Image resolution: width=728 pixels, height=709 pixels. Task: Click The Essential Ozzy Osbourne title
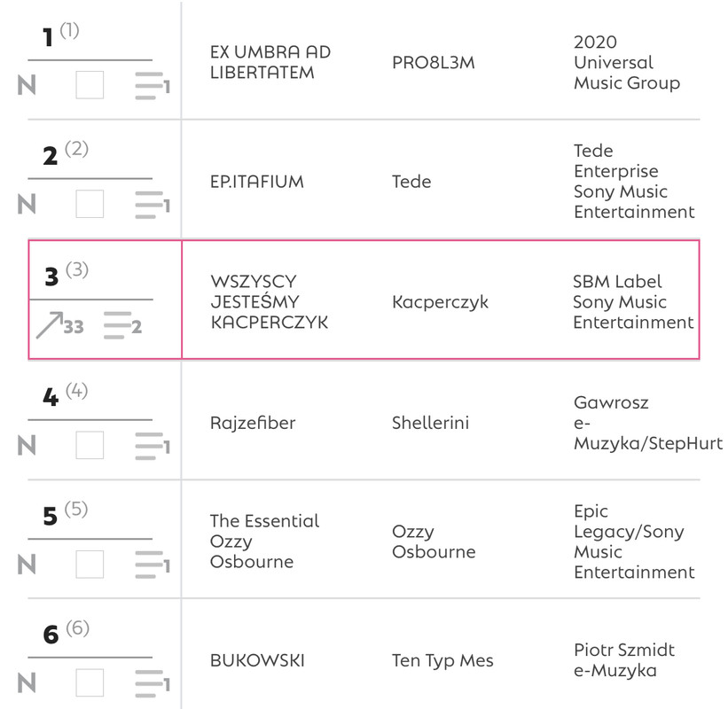(x=264, y=541)
